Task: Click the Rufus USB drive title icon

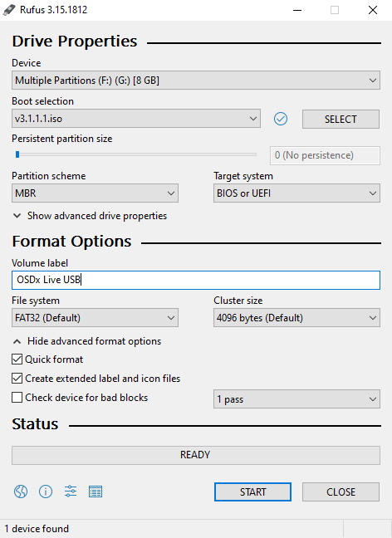Action: point(9,10)
